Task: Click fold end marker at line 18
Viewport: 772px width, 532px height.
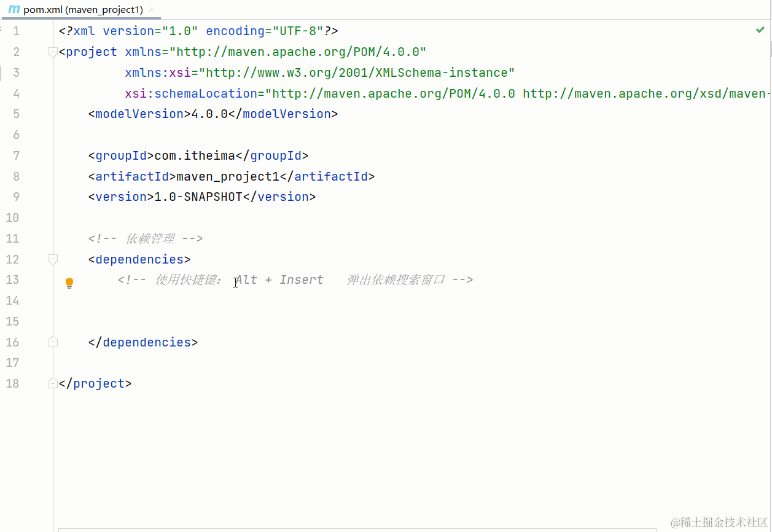Action: coord(53,383)
